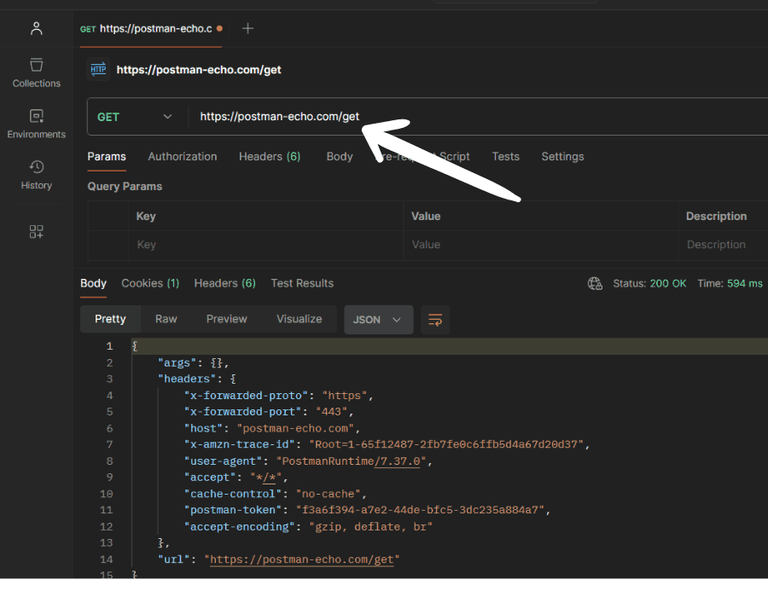This screenshot has width=768, height=591.
Task: Select the Raw response view
Action: [x=166, y=319]
